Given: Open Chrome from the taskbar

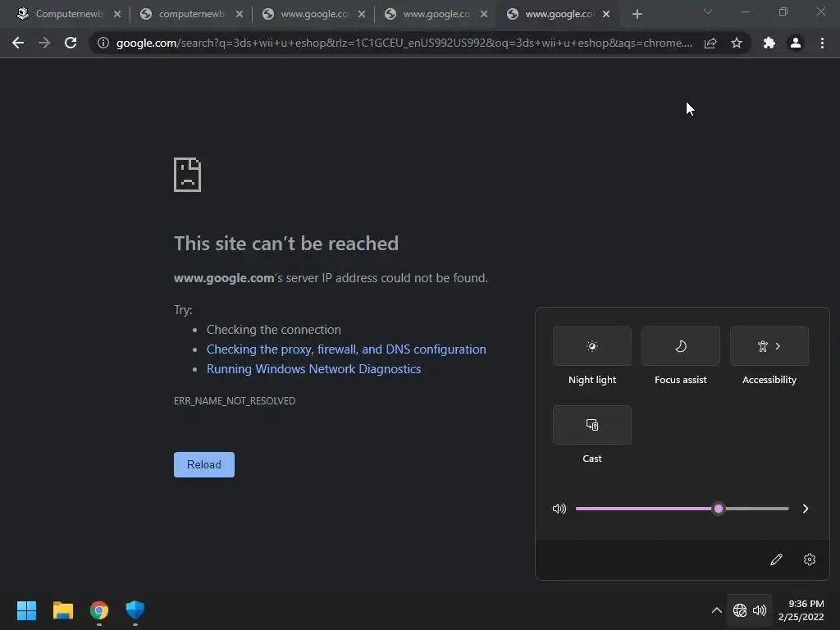Looking at the screenshot, I should pyautogui.click(x=99, y=610).
